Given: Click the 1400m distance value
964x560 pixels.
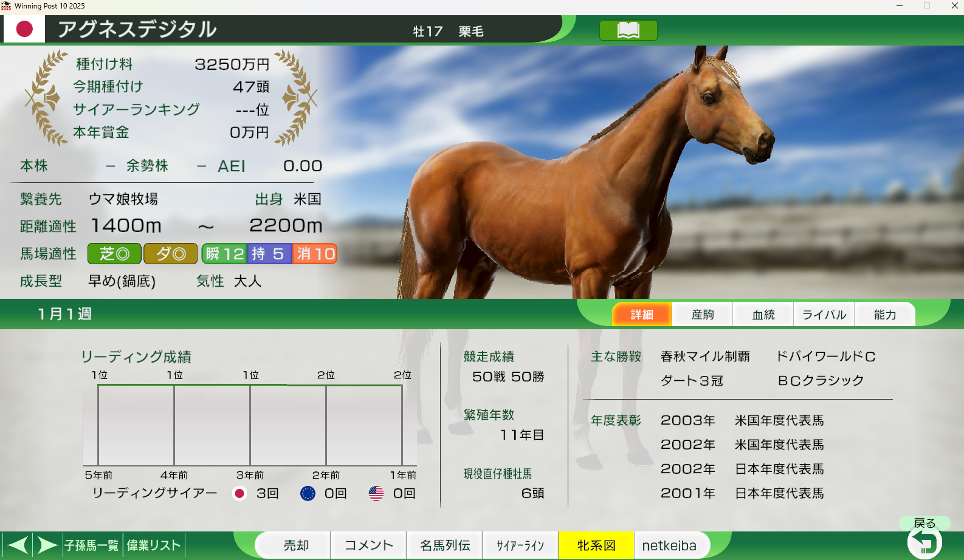Looking at the screenshot, I should 126,226.
